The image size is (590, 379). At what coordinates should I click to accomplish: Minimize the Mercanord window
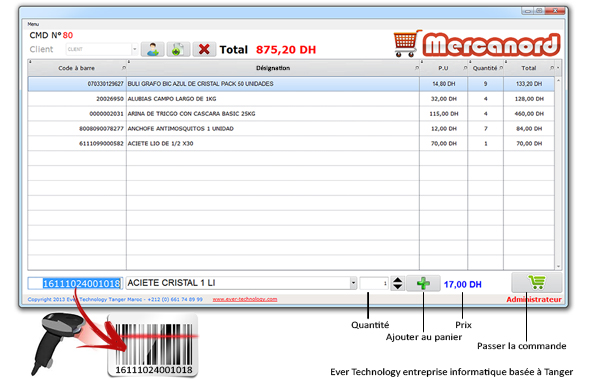tap(528, 11)
